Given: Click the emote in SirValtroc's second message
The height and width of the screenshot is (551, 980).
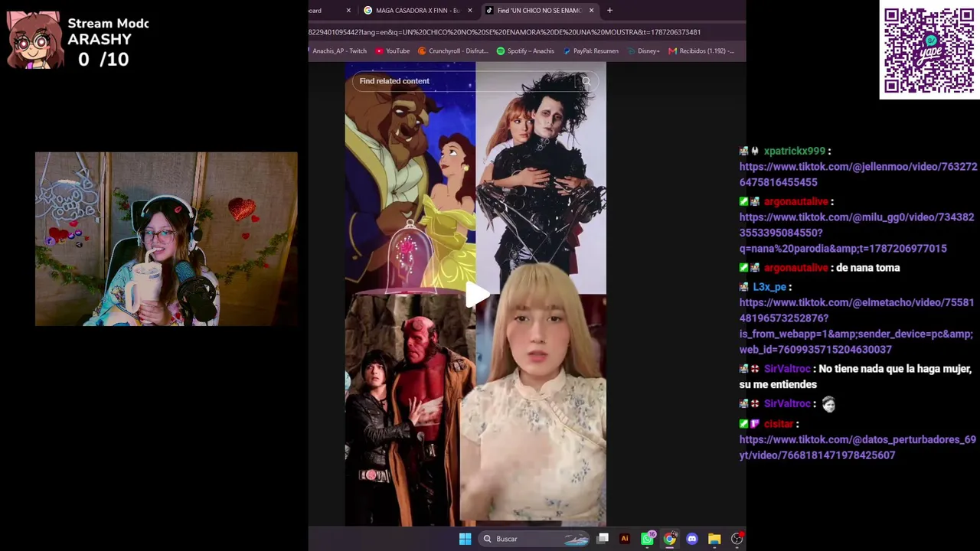Looking at the screenshot, I should click(x=828, y=404).
